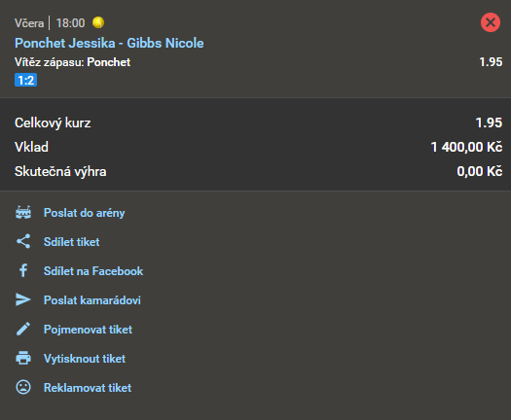Click the yellow tennis ball sport icon
Image resolution: width=511 pixels, height=420 pixels.
(x=98, y=22)
